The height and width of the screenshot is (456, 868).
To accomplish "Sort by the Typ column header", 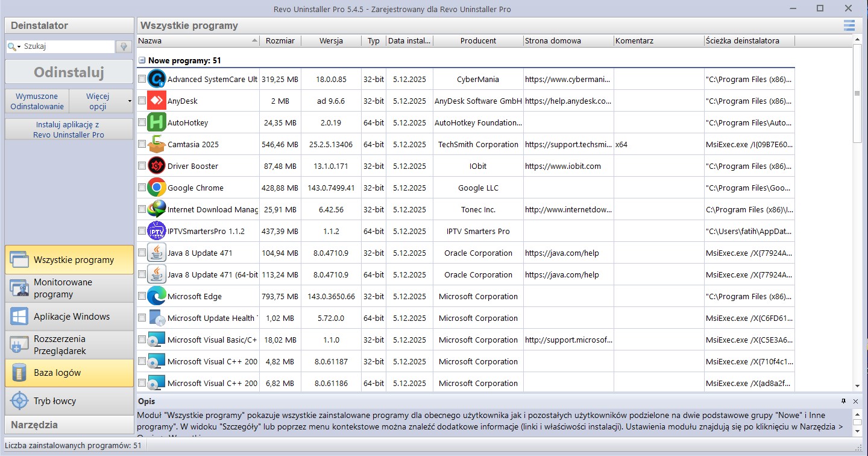I will [x=374, y=40].
